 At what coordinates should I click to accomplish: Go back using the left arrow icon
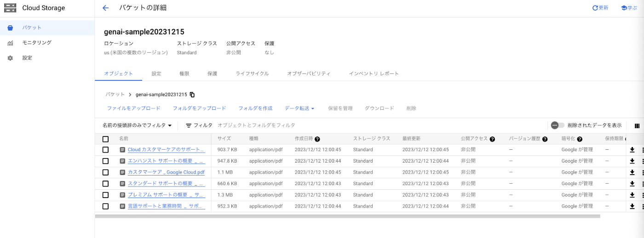pyautogui.click(x=105, y=8)
